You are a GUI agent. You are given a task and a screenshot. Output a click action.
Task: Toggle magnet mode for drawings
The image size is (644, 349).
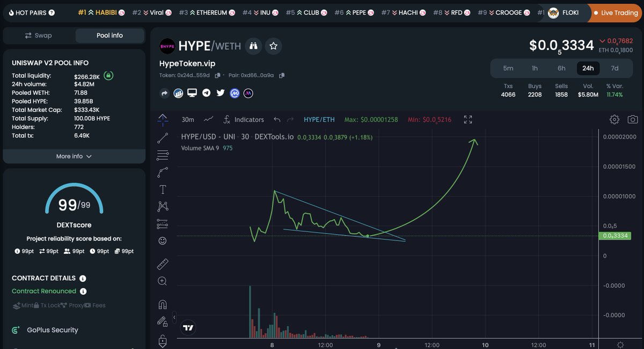coord(163,304)
